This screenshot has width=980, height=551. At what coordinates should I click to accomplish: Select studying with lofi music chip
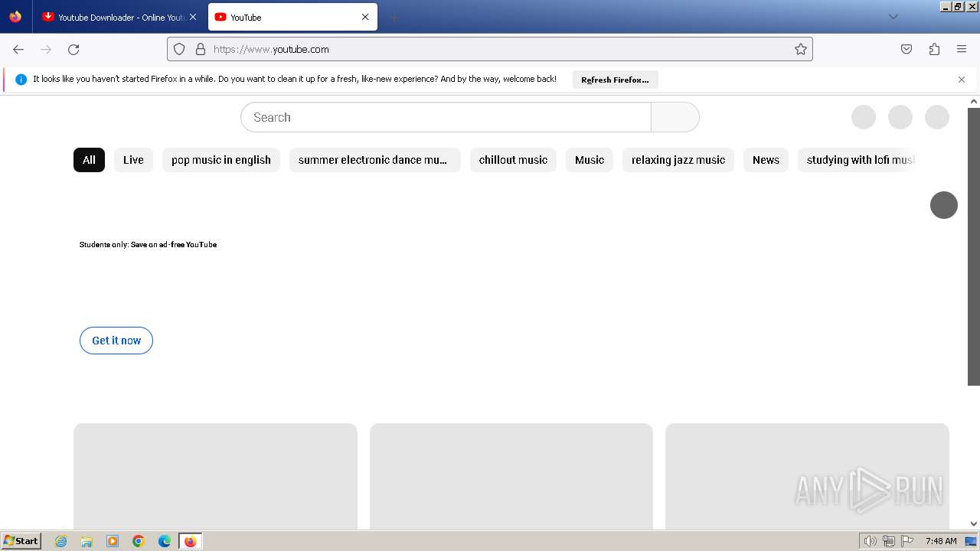click(x=857, y=160)
